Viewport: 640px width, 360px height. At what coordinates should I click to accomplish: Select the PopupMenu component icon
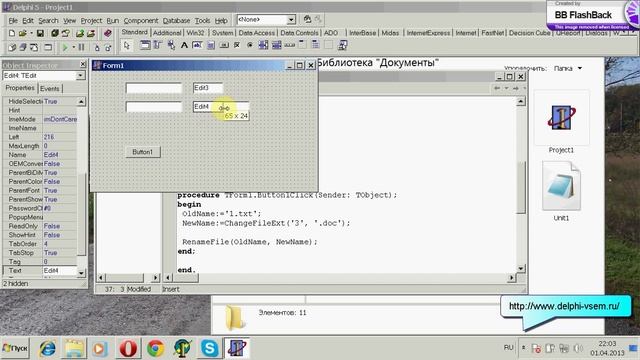tap(171, 45)
